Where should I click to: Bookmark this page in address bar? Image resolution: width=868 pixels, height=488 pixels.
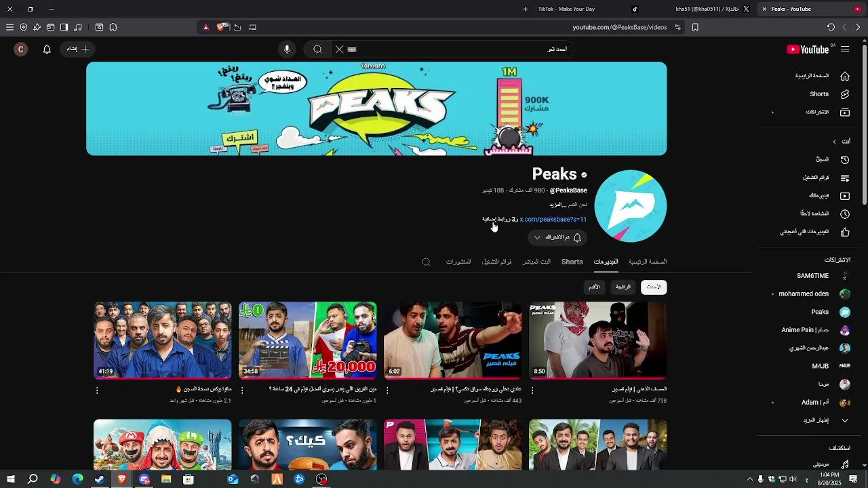tap(695, 27)
